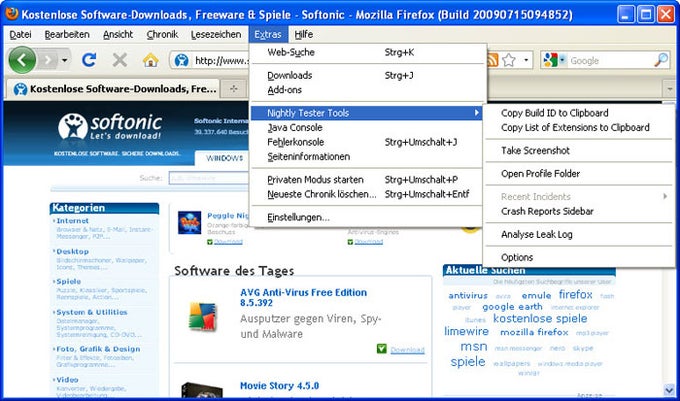Click the AVG Anti-Virus product icon

tap(203, 316)
